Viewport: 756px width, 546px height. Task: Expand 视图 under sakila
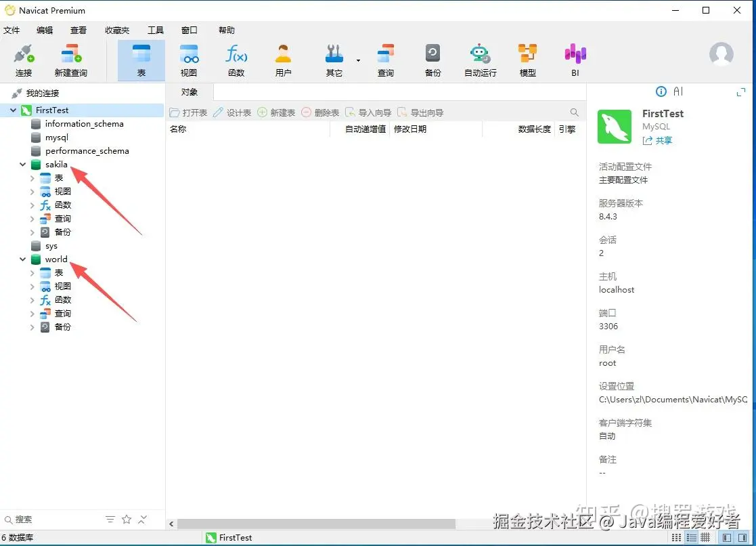(x=32, y=192)
